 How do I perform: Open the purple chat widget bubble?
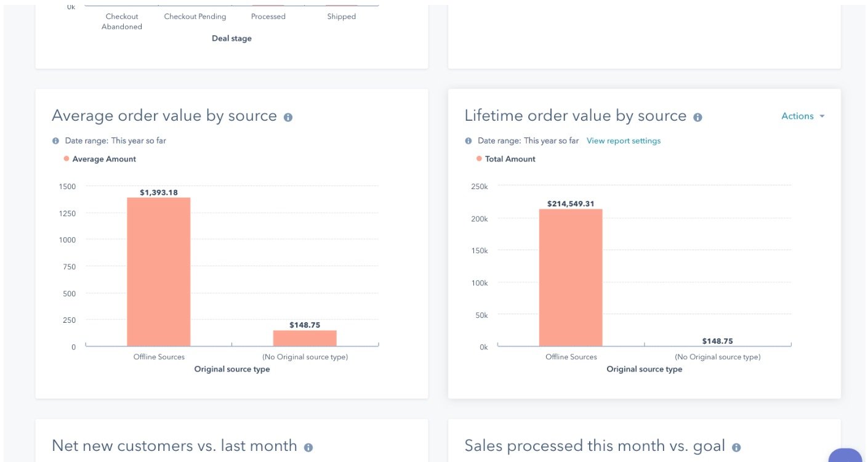click(847, 457)
